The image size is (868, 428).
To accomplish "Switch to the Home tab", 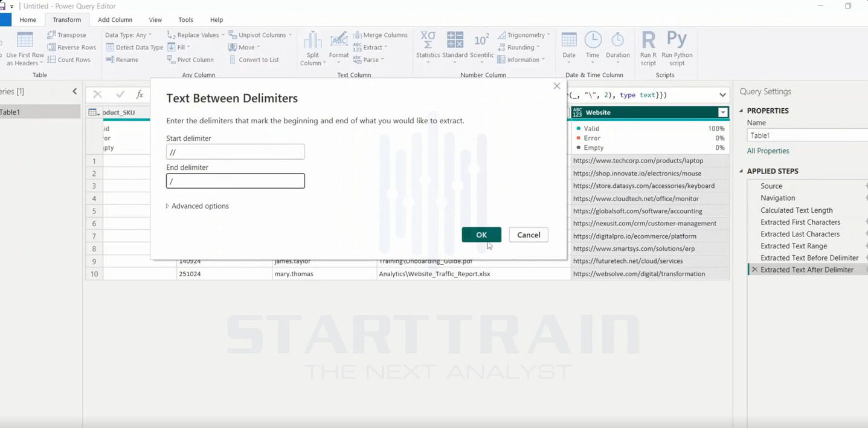I will (x=28, y=20).
